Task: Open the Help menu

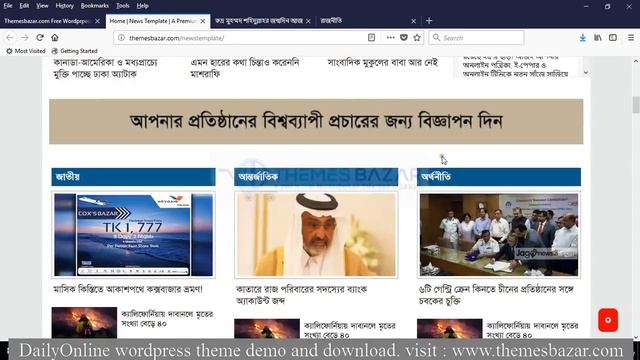Action: click(x=142, y=6)
